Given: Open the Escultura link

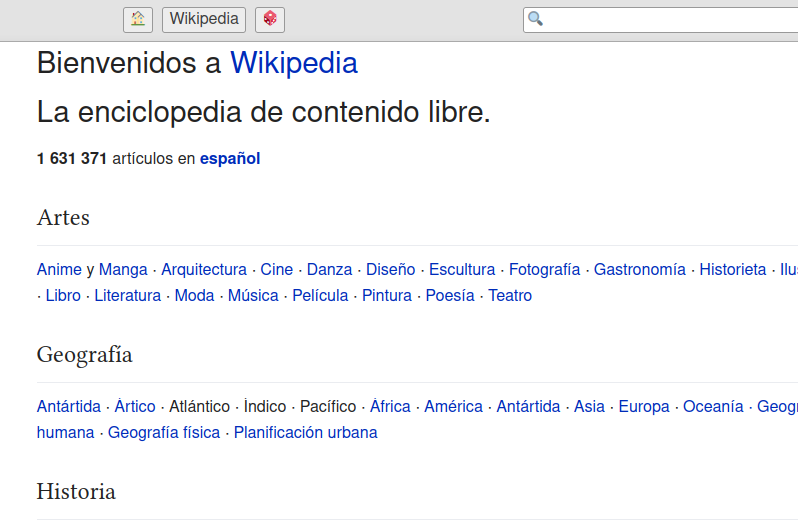Looking at the screenshot, I should (x=462, y=269).
